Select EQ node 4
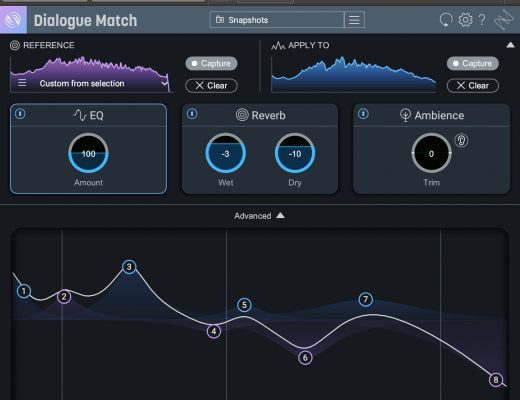 [x=214, y=331]
